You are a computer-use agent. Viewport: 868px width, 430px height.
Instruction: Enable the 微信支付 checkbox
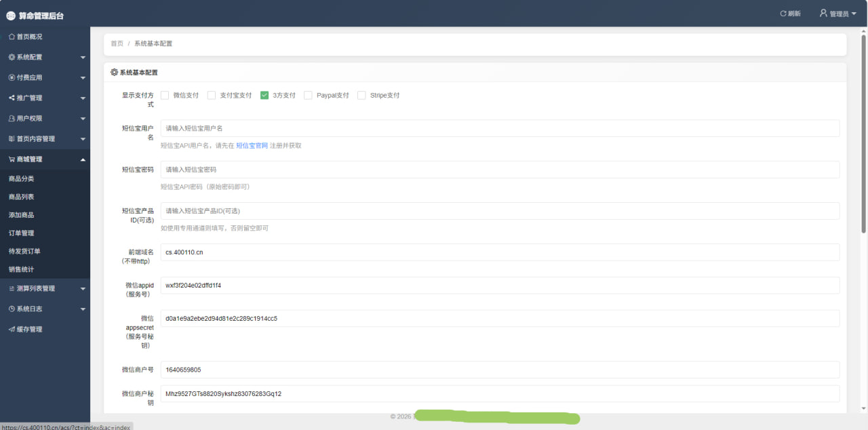coord(165,96)
